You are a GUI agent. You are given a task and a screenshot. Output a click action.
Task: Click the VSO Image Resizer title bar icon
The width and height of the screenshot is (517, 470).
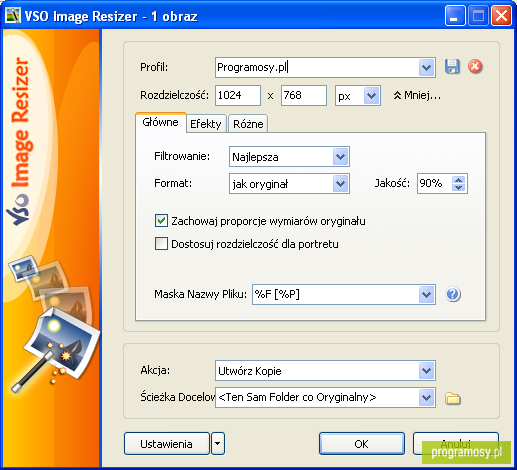pos(13,15)
